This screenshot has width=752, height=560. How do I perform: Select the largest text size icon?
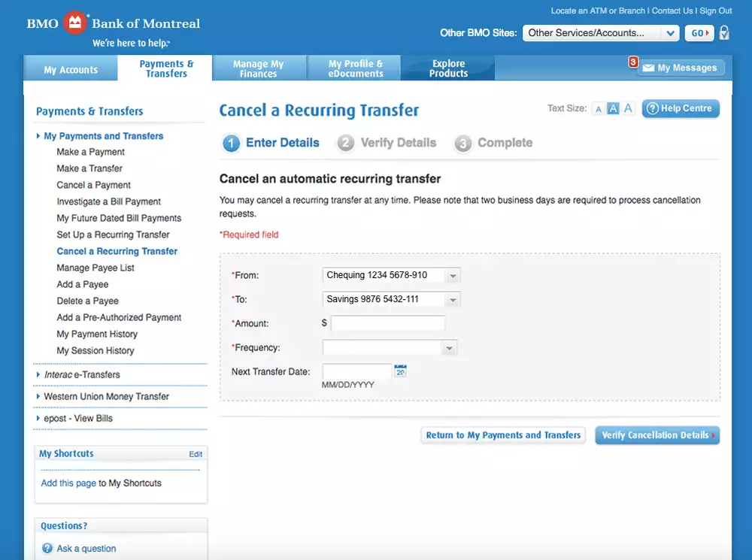(x=628, y=109)
